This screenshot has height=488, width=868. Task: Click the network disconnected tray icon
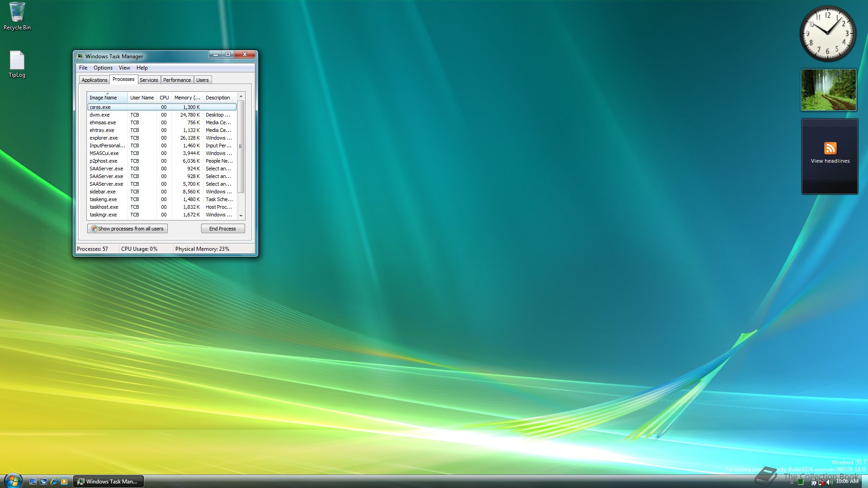point(821,482)
